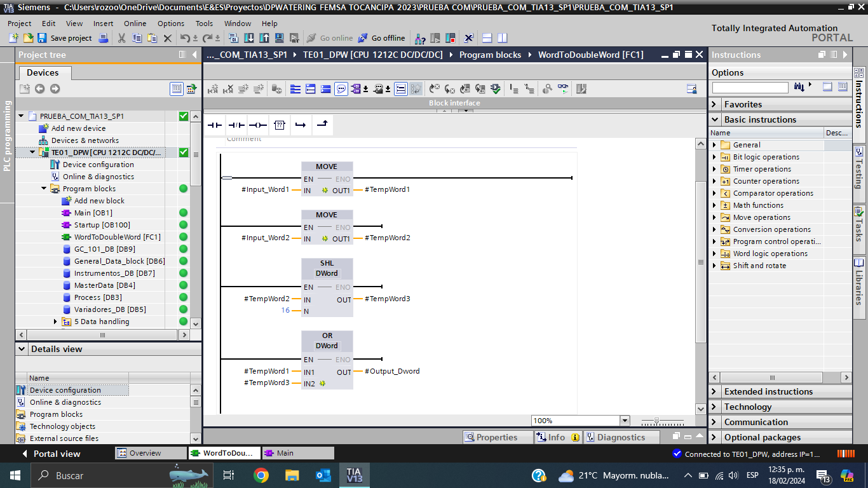Toggle the project tree details view icon
Viewport: 868px width, 488px height.
[x=177, y=89]
